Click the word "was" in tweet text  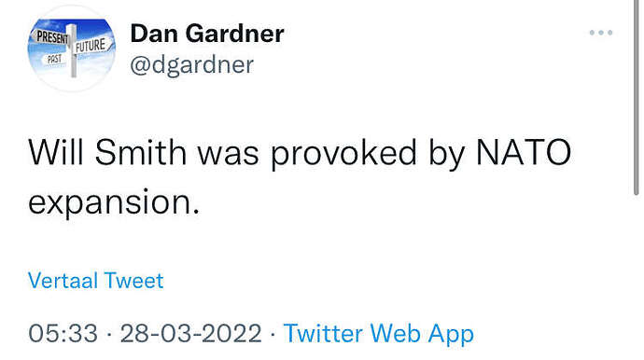pyautogui.click(x=229, y=155)
